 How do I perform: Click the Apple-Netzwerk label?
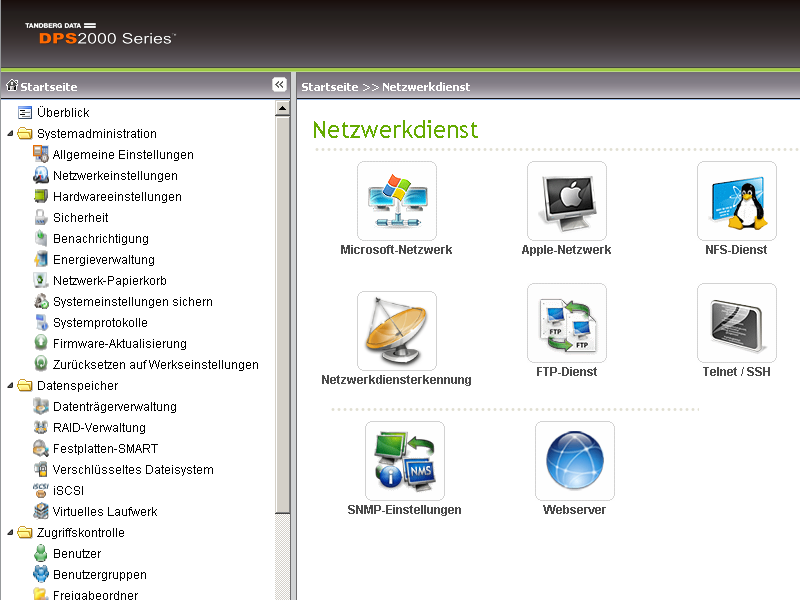566,249
